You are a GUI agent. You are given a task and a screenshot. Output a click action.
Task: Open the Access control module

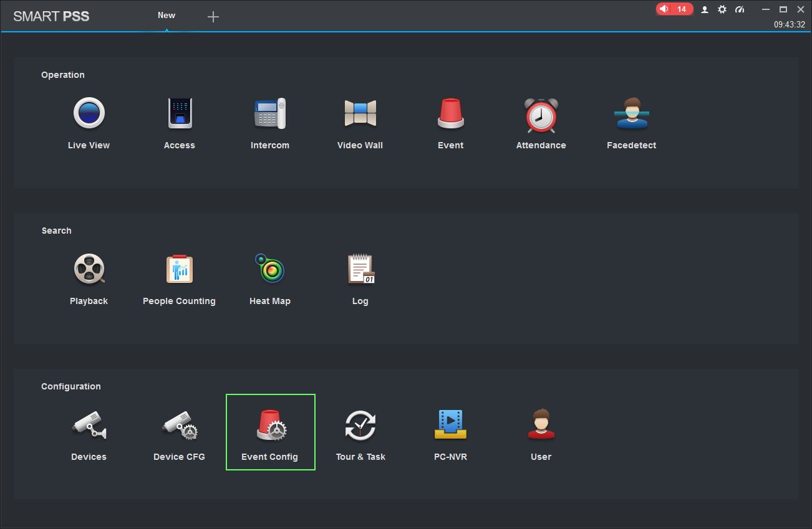180,123
